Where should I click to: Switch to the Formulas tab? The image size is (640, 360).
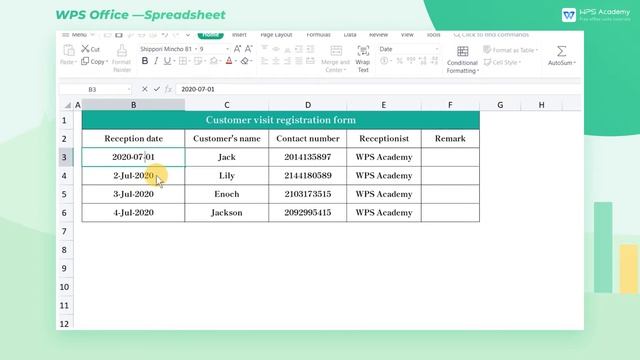coord(318,35)
